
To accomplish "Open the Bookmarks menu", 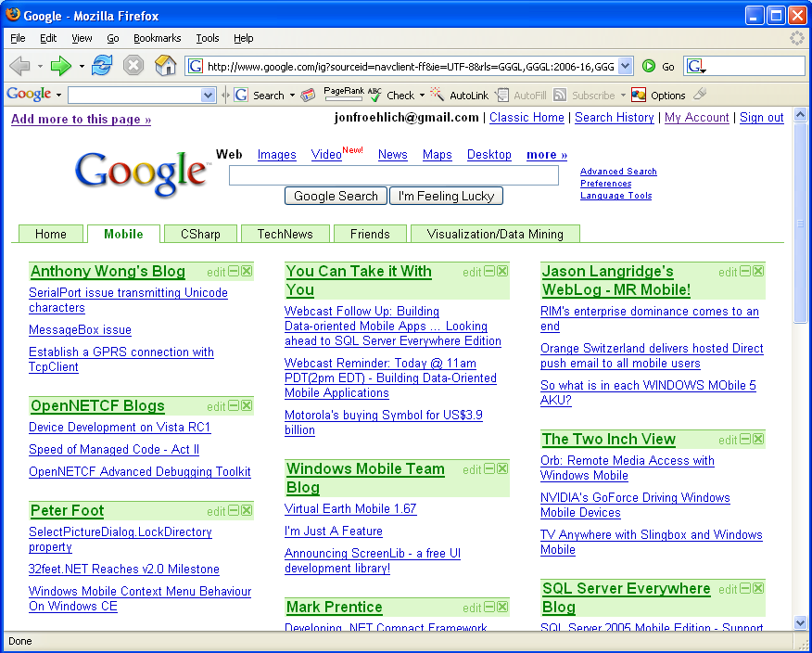I will pyautogui.click(x=157, y=38).
